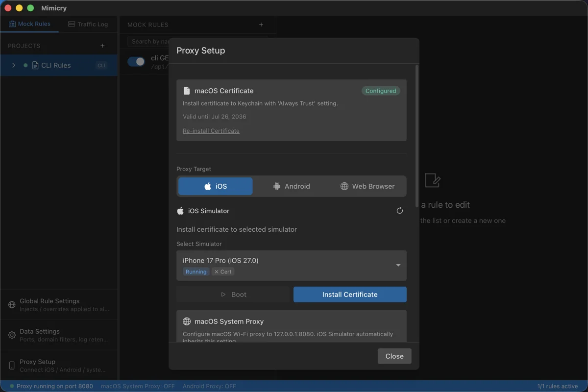The width and height of the screenshot is (588, 392).
Task: Click the Mock Rules tab icon
Action: [x=12, y=24]
